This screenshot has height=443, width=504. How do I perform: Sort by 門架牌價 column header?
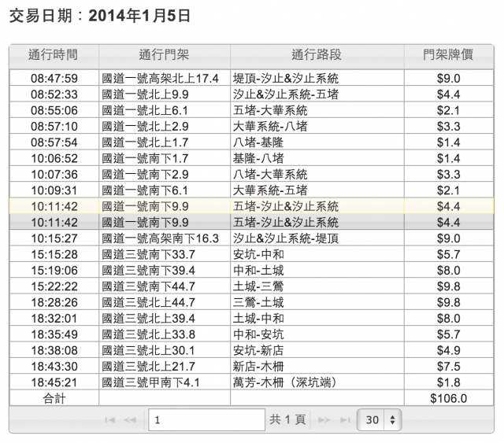(449, 56)
